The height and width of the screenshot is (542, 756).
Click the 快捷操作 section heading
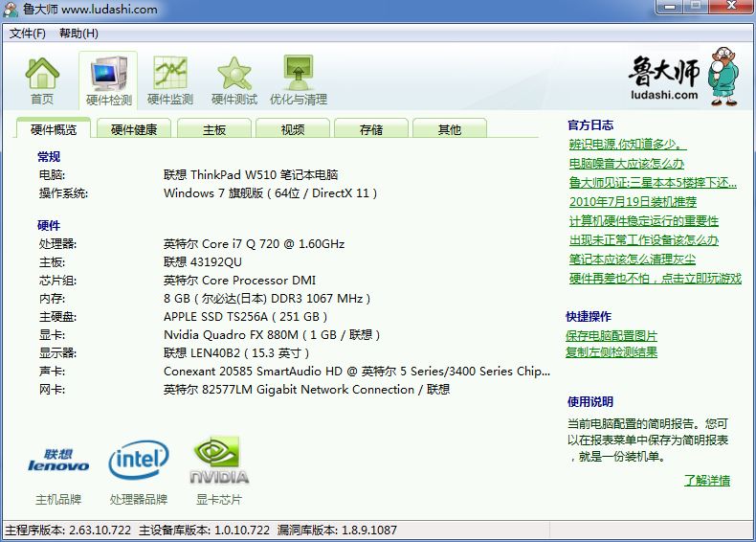tap(589, 317)
